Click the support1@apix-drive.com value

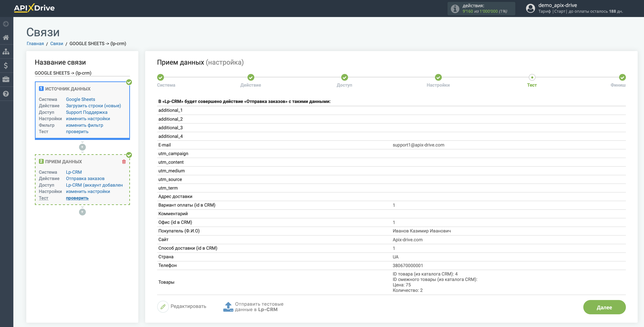[x=418, y=145]
